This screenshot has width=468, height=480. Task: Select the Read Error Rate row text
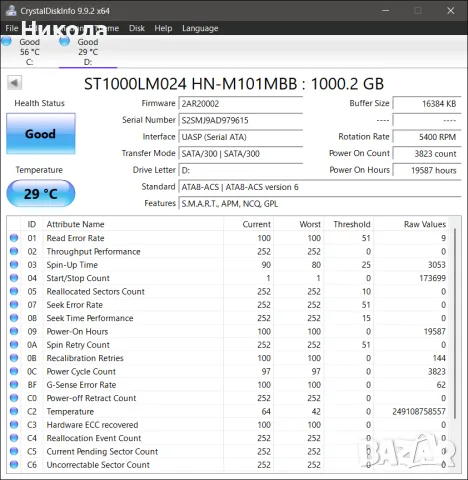pyautogui.click(x=75, y=238)
